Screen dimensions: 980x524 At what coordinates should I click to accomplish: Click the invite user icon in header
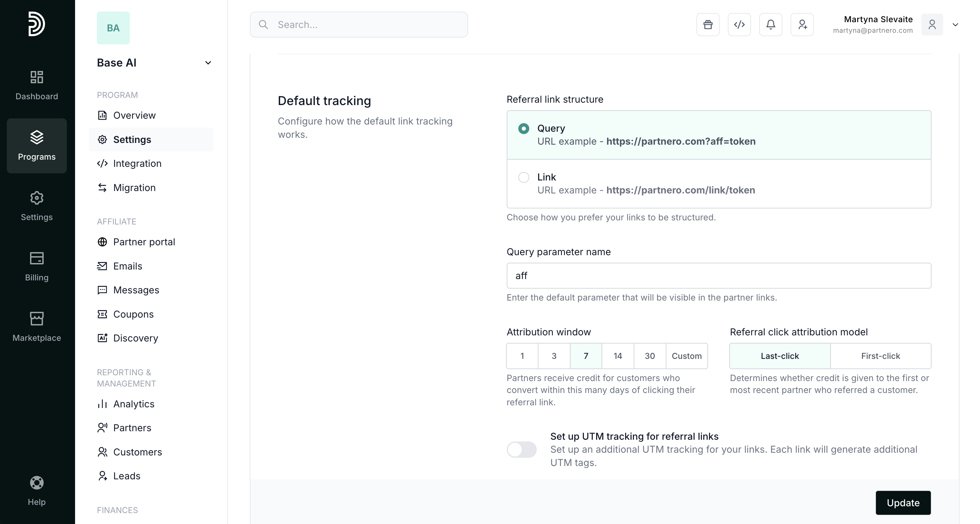tap(802, 25)
